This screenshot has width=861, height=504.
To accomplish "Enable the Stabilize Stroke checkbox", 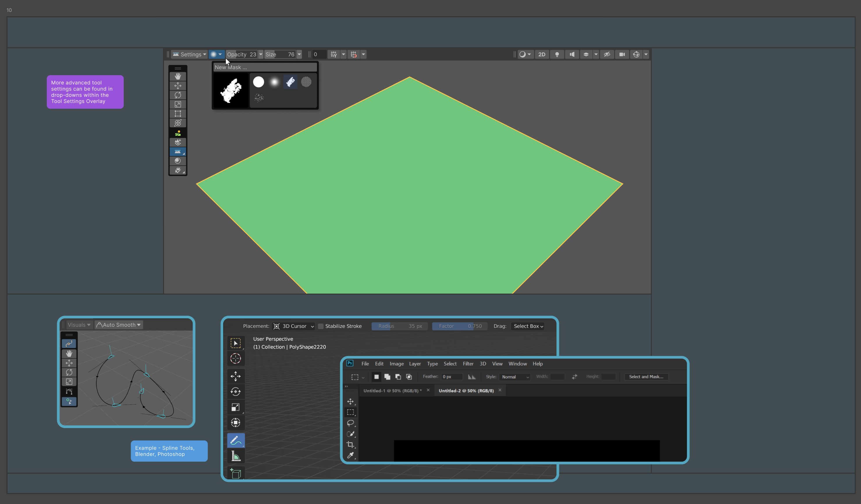I will pos(320,326).
